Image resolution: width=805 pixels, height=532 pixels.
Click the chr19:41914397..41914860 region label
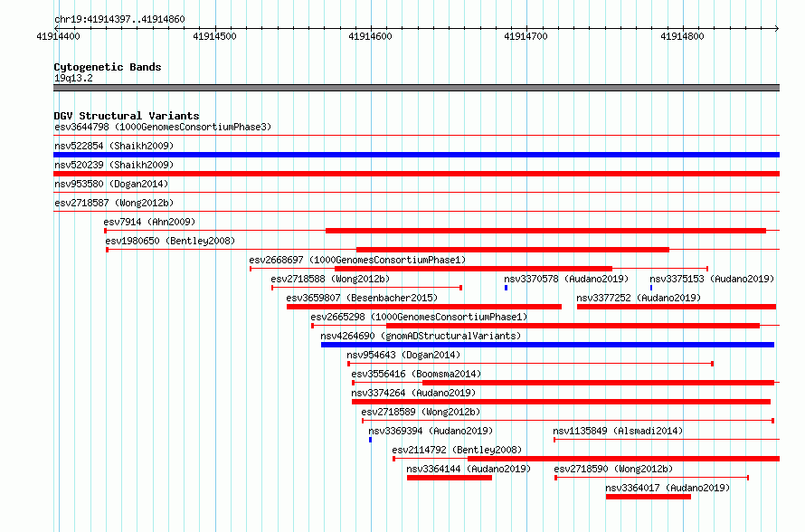(119, 20)
